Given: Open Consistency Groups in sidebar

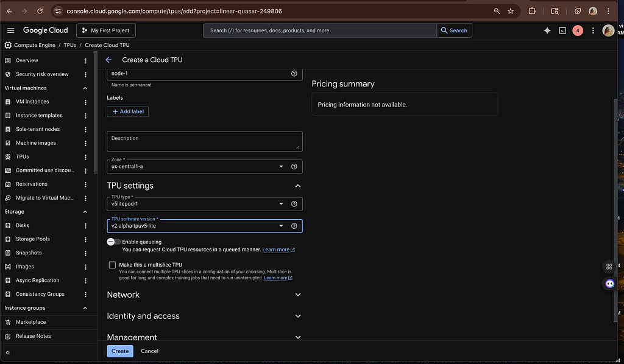Looking at the screenshot, I should point(40,295).
